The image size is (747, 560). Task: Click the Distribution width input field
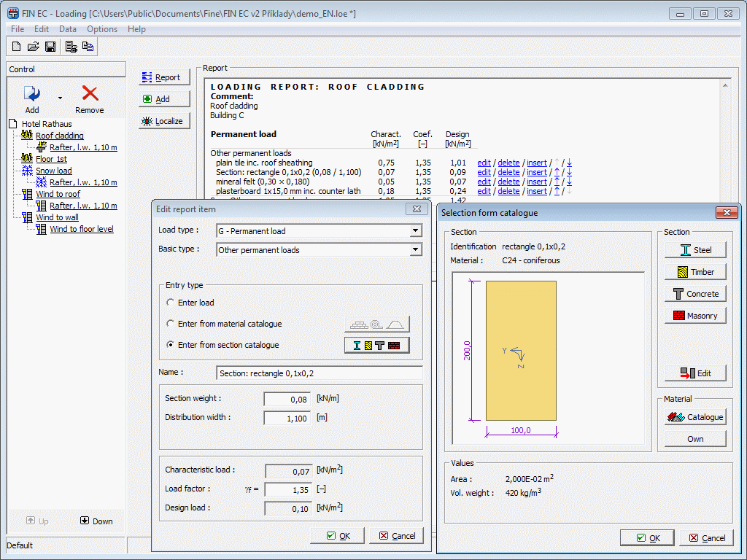[285, 417]
